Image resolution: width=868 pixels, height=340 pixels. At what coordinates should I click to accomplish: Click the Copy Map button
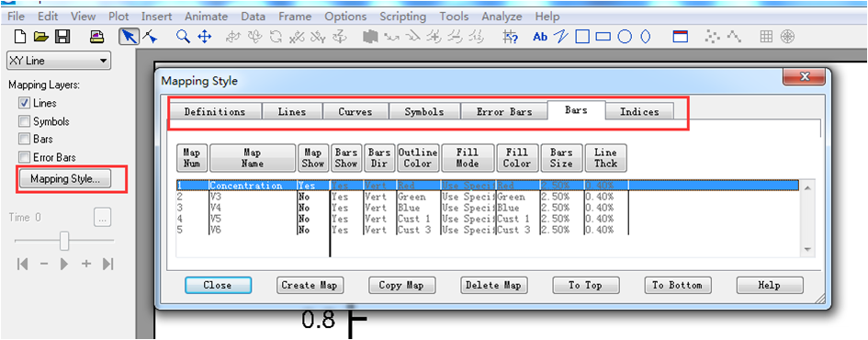(x=402, y=285)
